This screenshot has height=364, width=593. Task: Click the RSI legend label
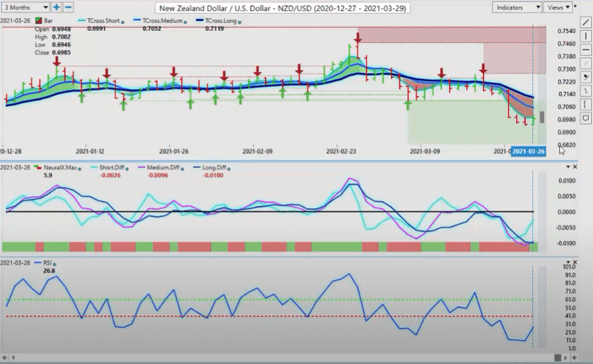click(x=47, y=263)
